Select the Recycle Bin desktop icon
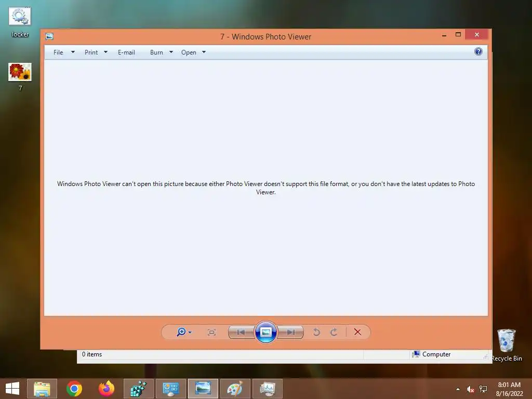The image size is (532, 399). [x=507, y=345]
